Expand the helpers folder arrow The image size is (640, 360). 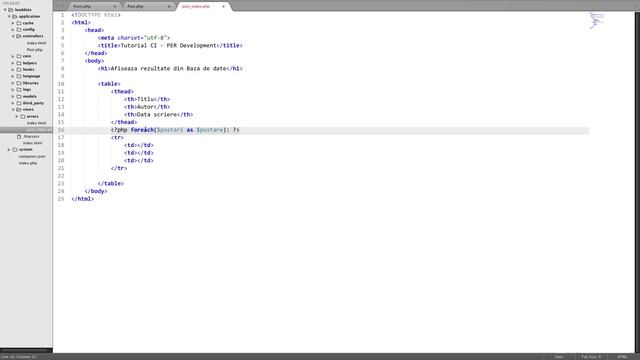[13, 63]
